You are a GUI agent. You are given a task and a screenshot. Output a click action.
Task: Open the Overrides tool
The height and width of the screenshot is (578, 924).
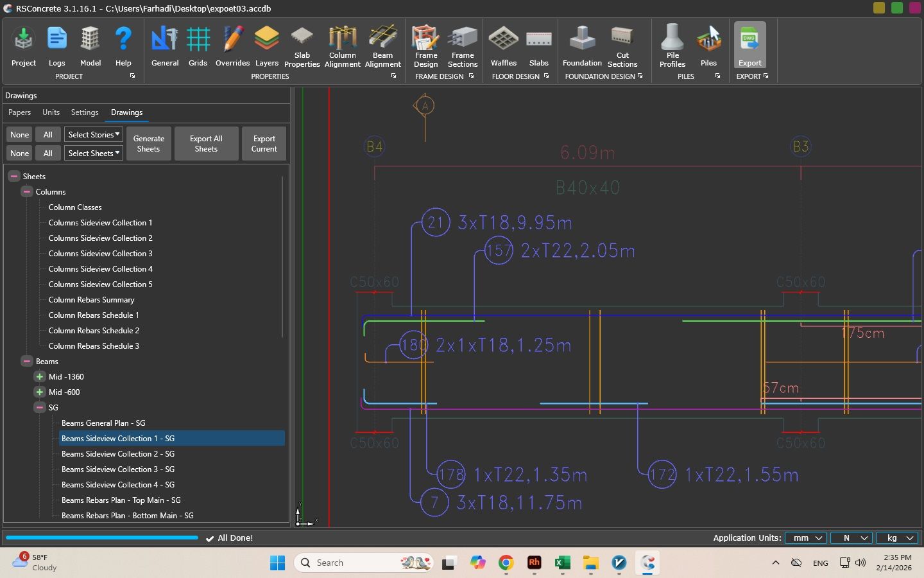(232, 46)
